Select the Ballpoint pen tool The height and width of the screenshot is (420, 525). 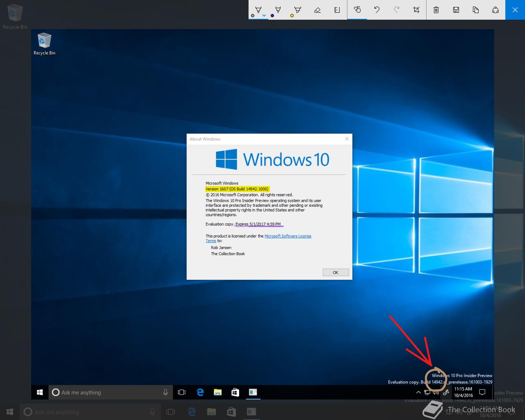pos(258,9)
